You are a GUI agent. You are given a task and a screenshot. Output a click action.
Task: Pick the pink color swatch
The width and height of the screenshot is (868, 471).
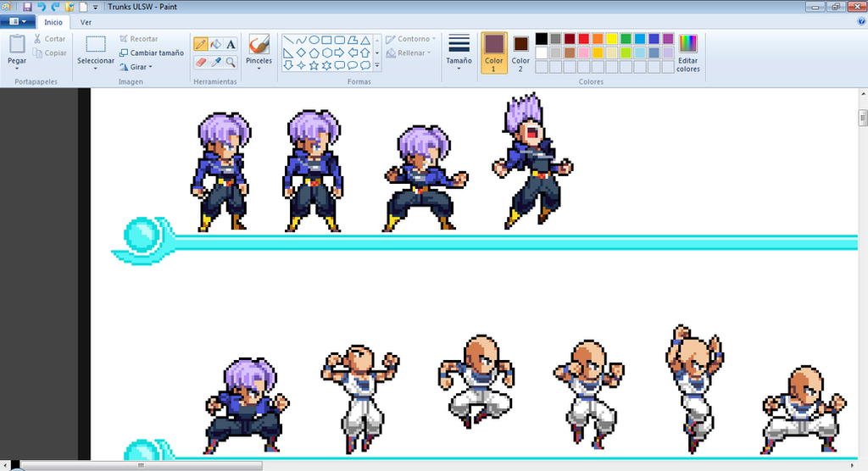(x=583, y=53)
